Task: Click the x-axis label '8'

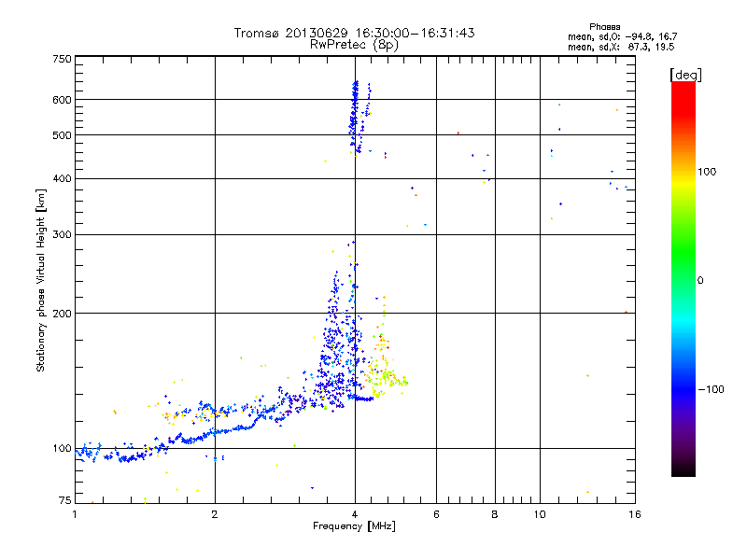Action: pos(495,514)
